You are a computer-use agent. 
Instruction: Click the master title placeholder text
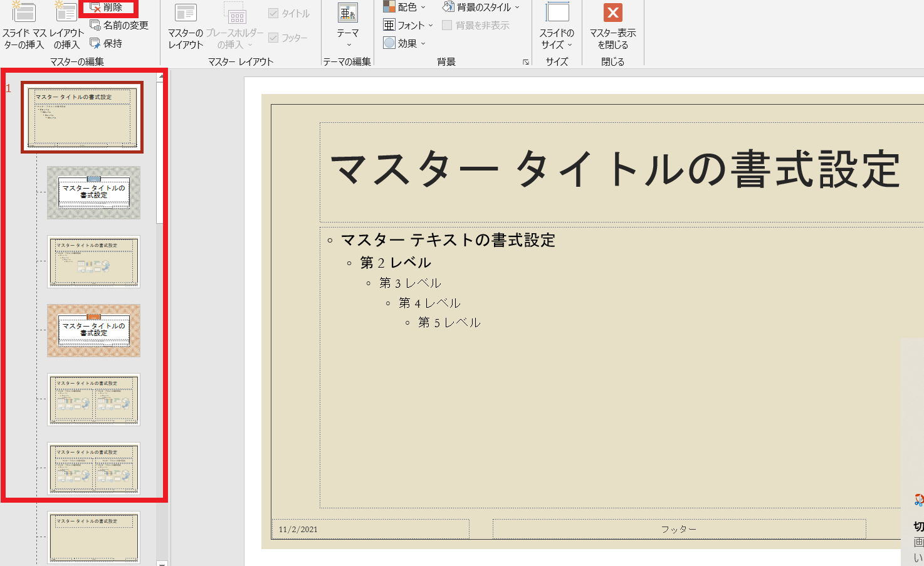pyautogui.click(x=614, y=170)
